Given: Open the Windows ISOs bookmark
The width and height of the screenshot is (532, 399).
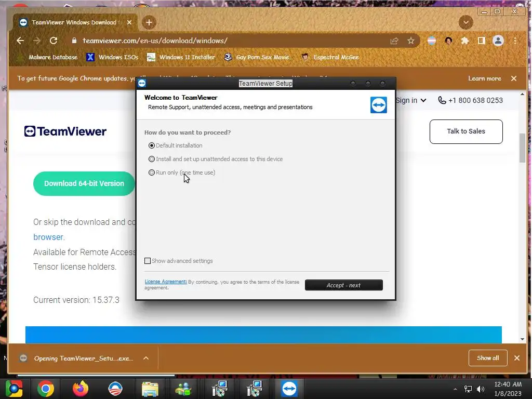Looking at the screenshot, I should pyautogui.click(x=112, y=57).
